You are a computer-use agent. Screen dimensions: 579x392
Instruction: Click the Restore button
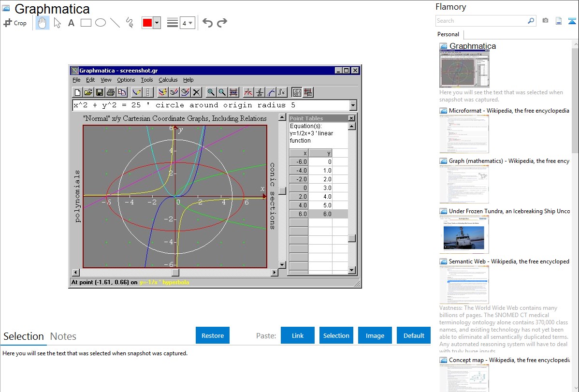213,335
